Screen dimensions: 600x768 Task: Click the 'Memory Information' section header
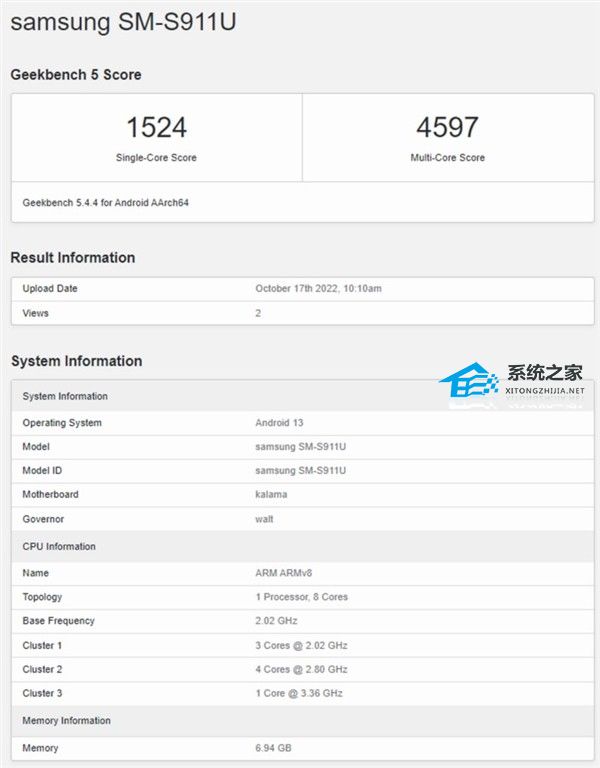point(303,720)
